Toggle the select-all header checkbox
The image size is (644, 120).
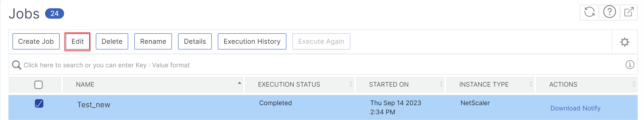(x=38, y=85)
